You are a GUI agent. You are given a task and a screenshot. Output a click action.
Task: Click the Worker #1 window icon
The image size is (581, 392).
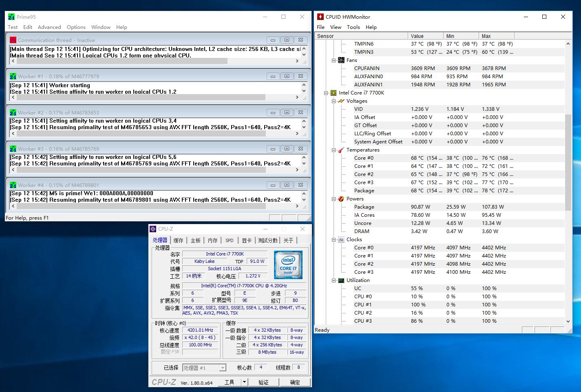click(13, 76)
